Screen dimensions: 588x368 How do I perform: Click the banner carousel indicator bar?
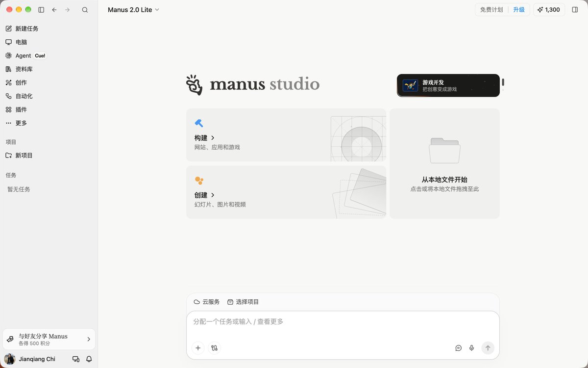click(503, 82)
